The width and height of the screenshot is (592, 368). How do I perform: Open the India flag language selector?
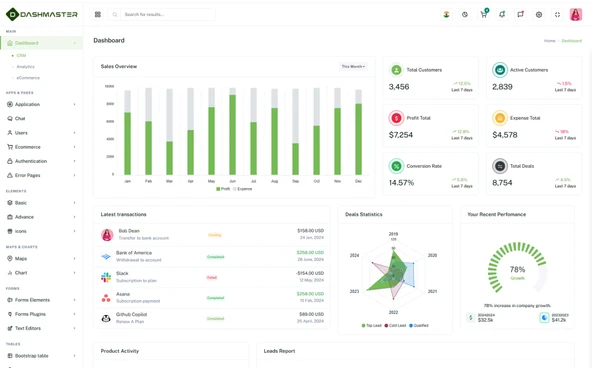(446, 14)
